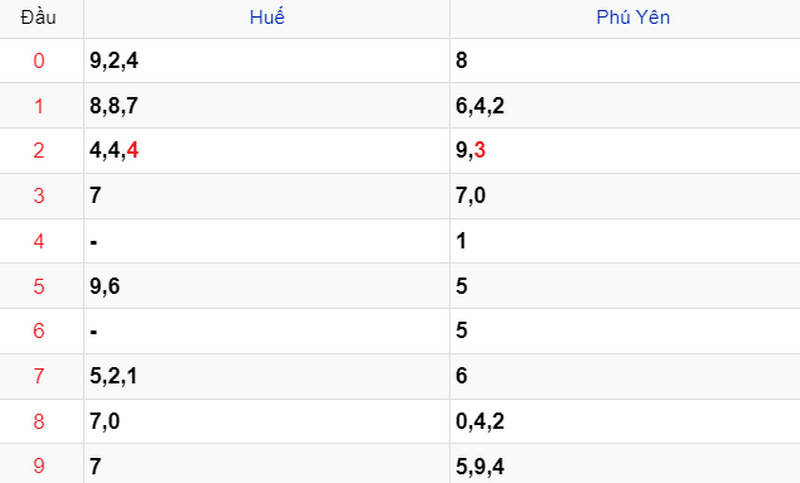Click the red 4 in Huế row 2
This screenshot has height=483, width=800.
133,150
